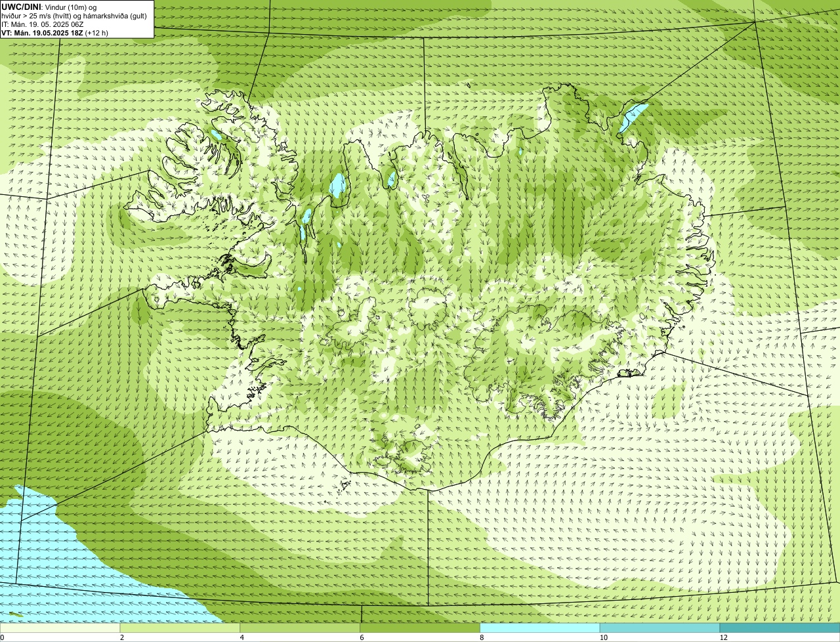The width and height of the screenshot is (840, 642).
Task: Click the '4' label on the wind scale
Action: click(242, 637)
